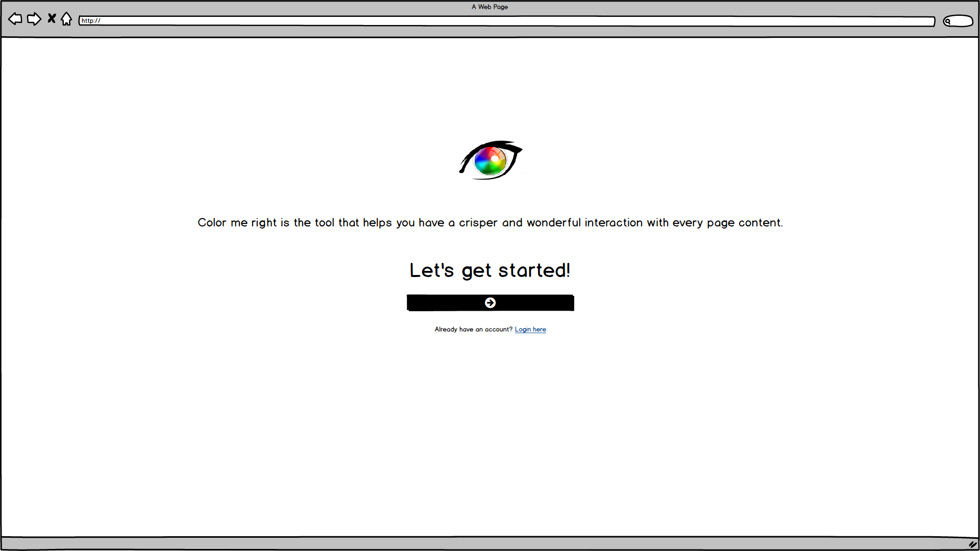Screen dimensions: 980x551
Task: Click the browser back arrow
Action: pyautogui.click(x=15, y=19)
